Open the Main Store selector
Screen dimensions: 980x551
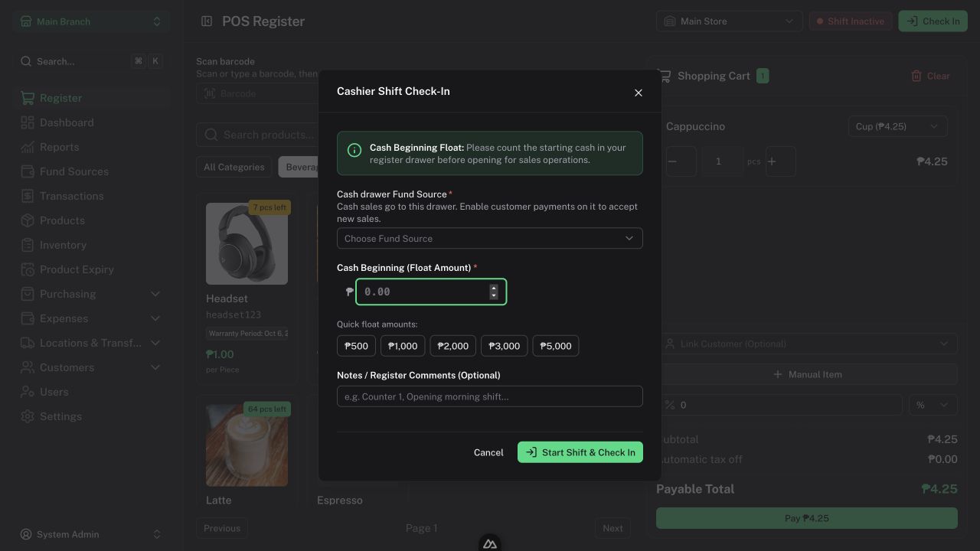[x=729, y=21]
